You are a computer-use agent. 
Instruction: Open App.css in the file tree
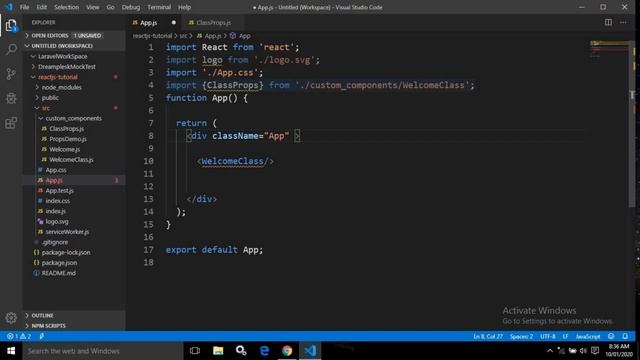point(56,170)
